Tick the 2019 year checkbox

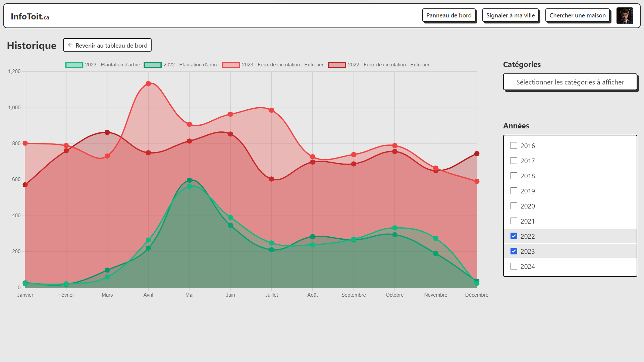[x=514, y=191]
